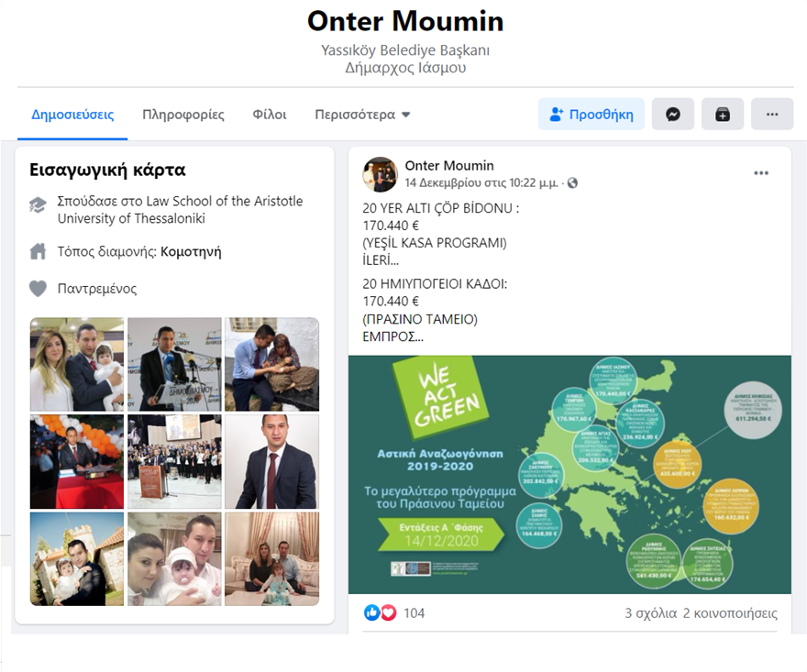Image resolution: width=807 pixels, height=672 pixels.
Task: Click the Προσθήκη add friend button
Action: coord(591,115)
